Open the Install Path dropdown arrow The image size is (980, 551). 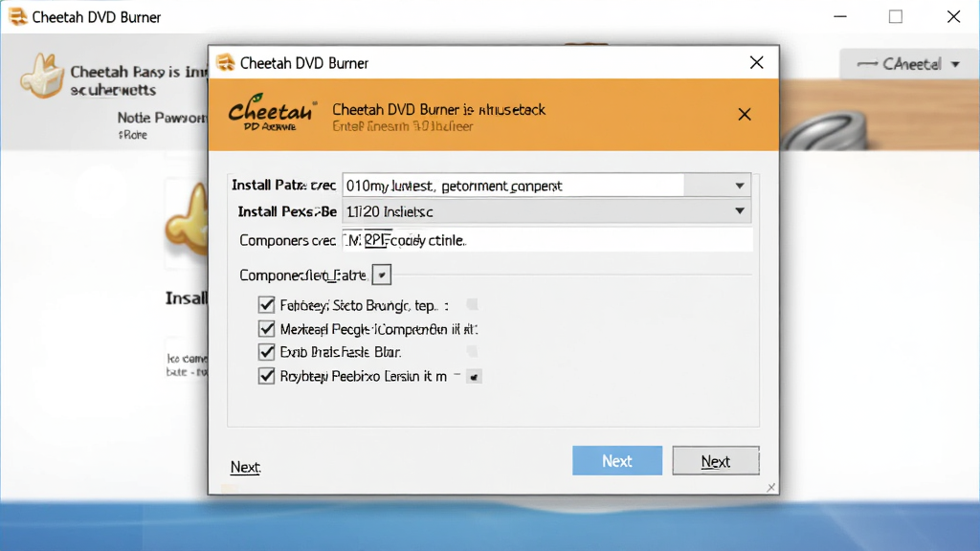pos(740,186)
